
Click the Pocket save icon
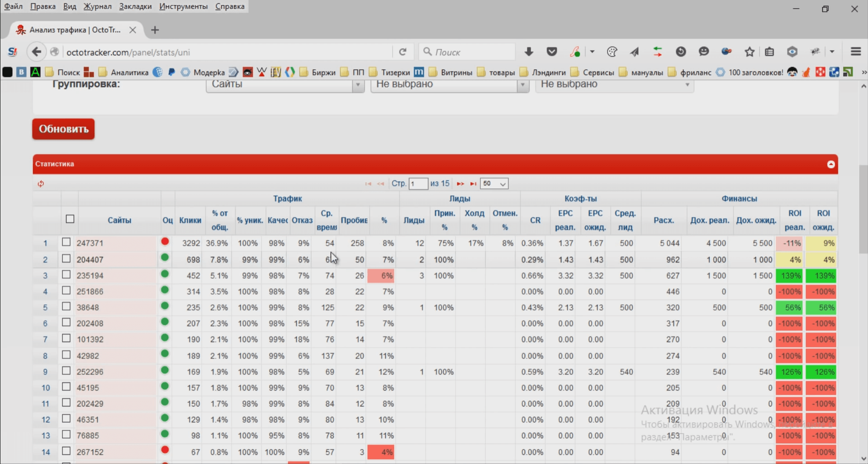tap(552, 52)
